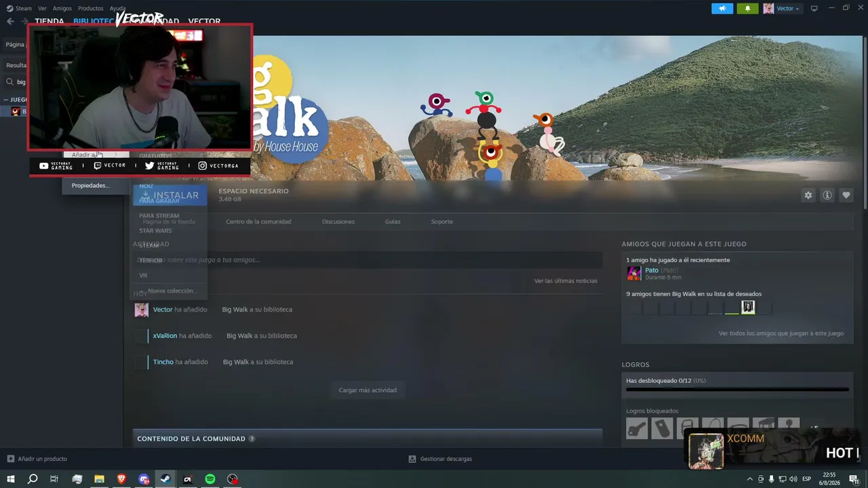Open OBS from the taskbar
Viewport: 868px width, 488px height.
click(233, 479)
